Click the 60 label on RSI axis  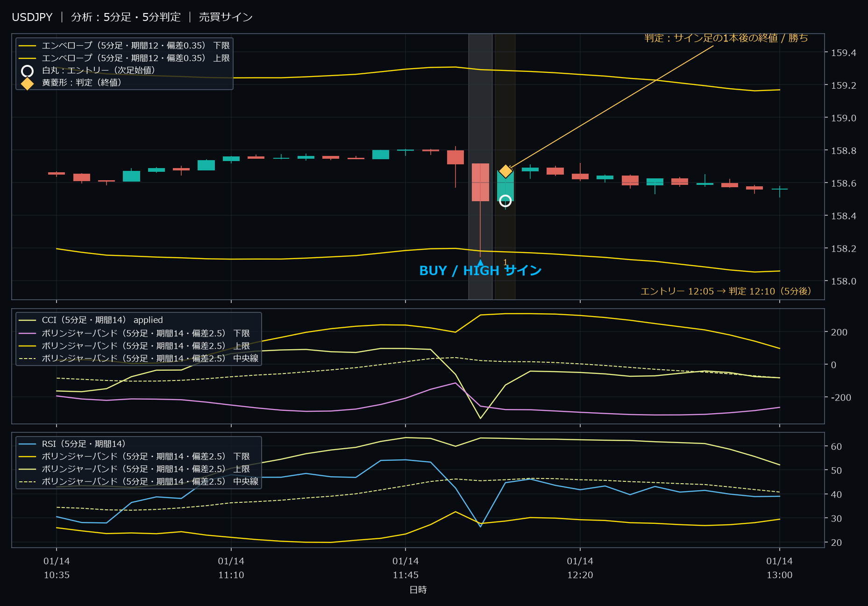836,447
